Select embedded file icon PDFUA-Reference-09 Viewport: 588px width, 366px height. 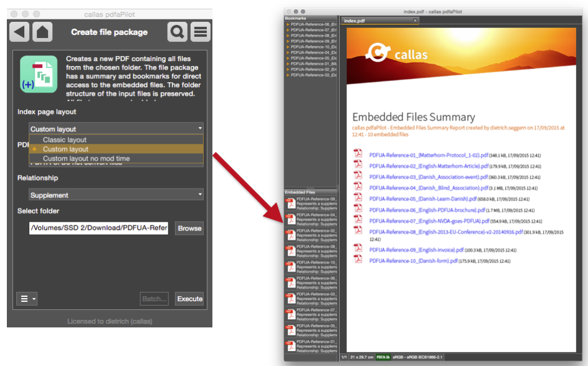pyautogui.click(x=291, y=204)
